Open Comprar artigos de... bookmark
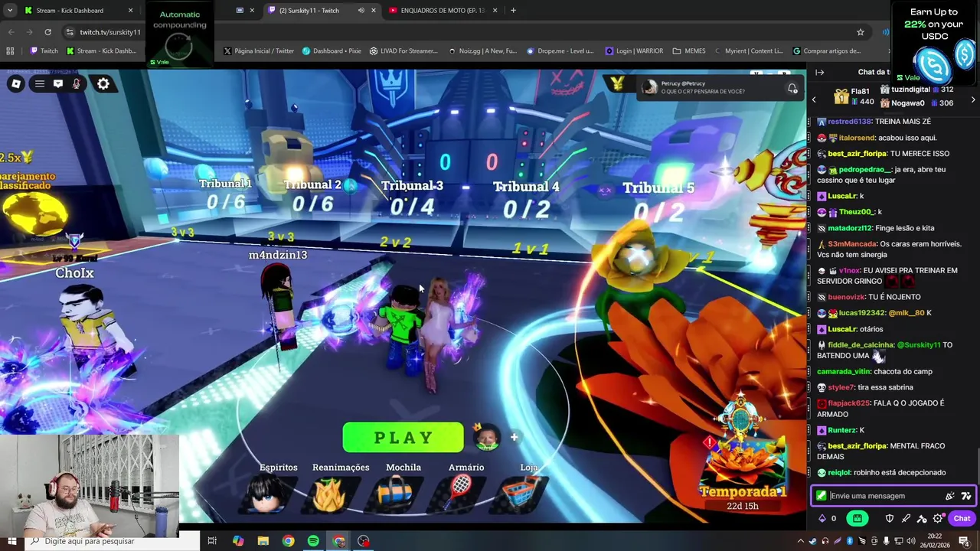Screen dimensions: 980x551 (x=826, y=51)
